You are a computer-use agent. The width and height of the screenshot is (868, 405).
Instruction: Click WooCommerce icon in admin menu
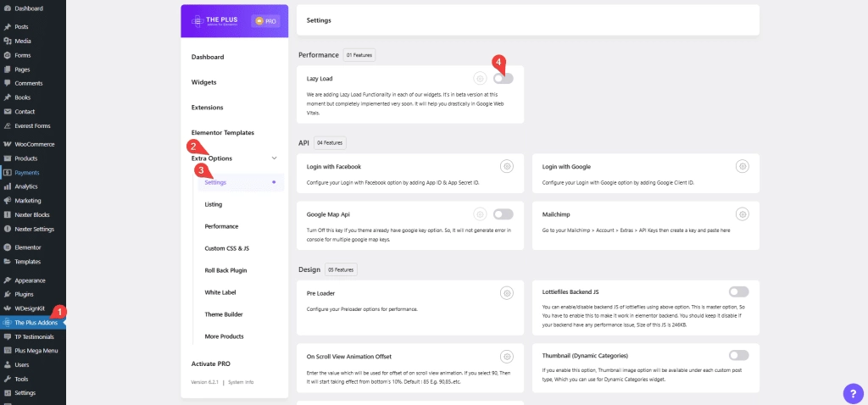[x=7, y=144]
